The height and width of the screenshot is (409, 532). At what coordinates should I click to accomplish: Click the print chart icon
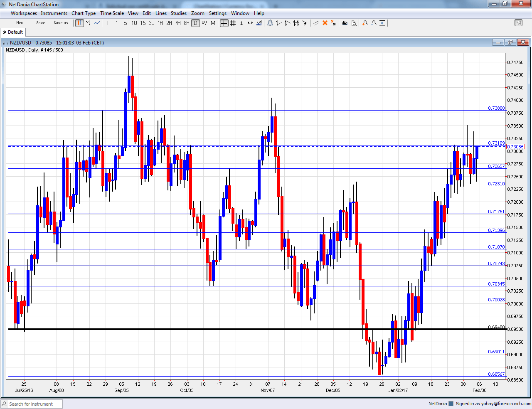pos(345,23)
